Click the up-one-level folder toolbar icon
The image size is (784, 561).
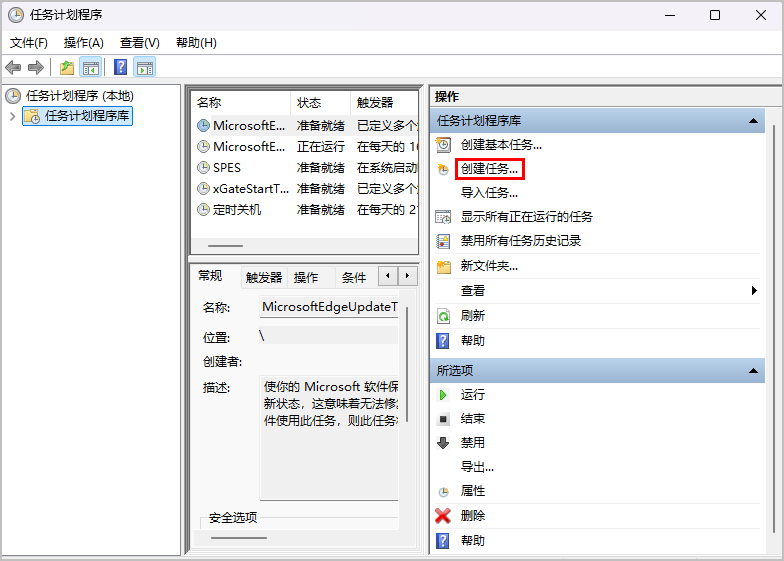pyautogui.click(x=67, y=68)
